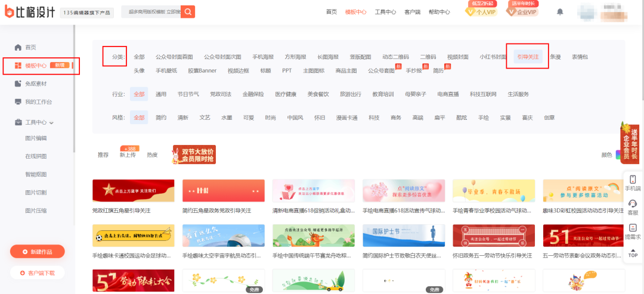Select 手机海报 category
The width and height of the screenshot is (644, 294).
pyautogui.click(x=263, y=57)
